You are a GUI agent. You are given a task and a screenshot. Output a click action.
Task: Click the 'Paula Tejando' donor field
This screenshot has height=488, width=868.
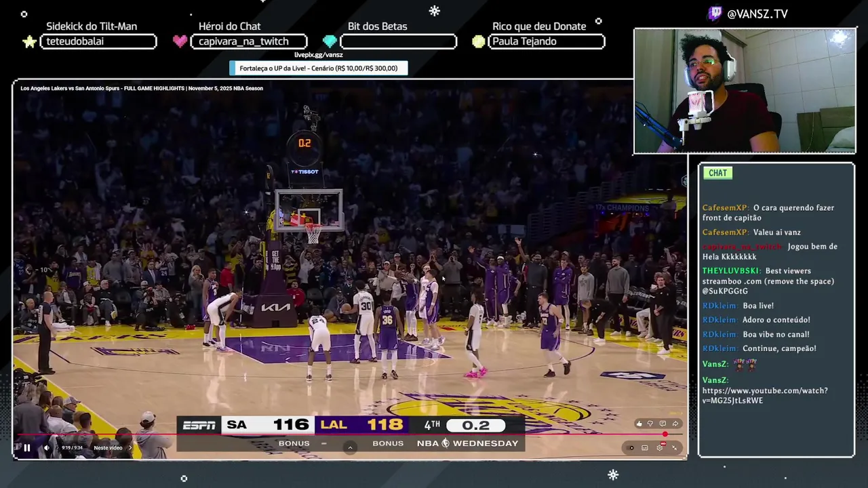[x=547, y=41]
